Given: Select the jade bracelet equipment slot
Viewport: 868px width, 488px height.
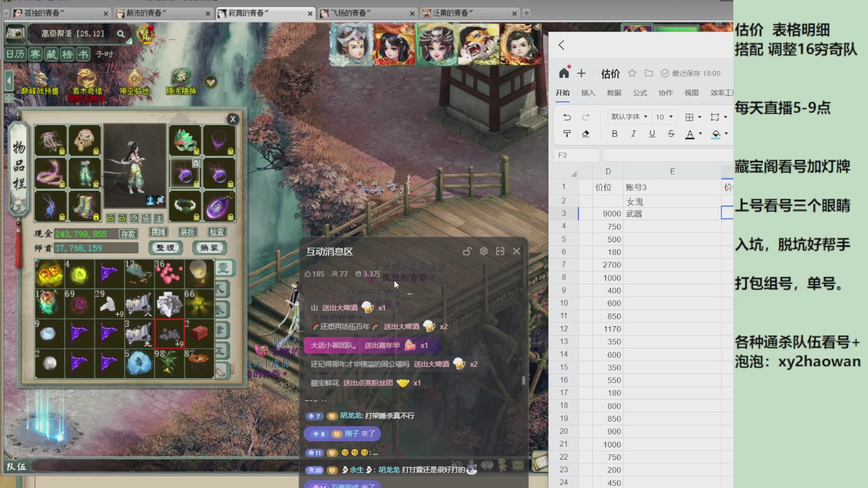Looking at the screenshot, I should click(185, 206).
